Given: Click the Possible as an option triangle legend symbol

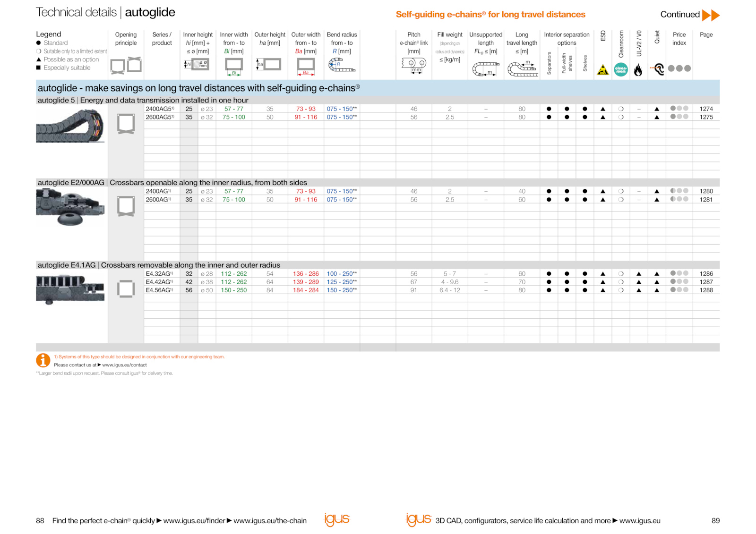Looking at the screenshot, I should [x=39, y=59].
